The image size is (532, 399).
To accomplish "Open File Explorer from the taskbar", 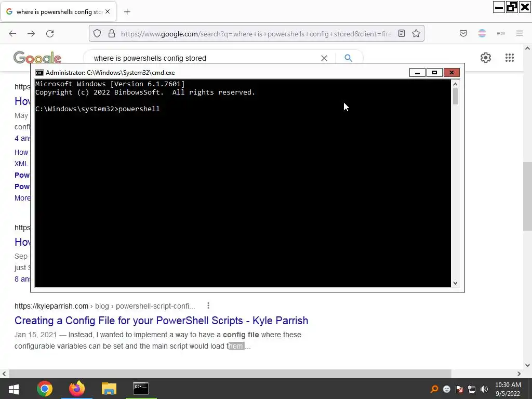I will (109, 389).
